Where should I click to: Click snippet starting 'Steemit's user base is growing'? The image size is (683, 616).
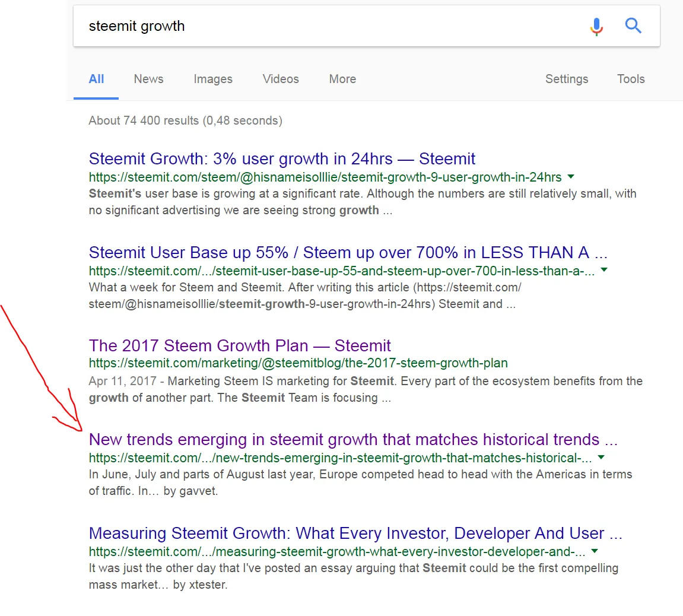pyautogui.click(x=363, y=202)
